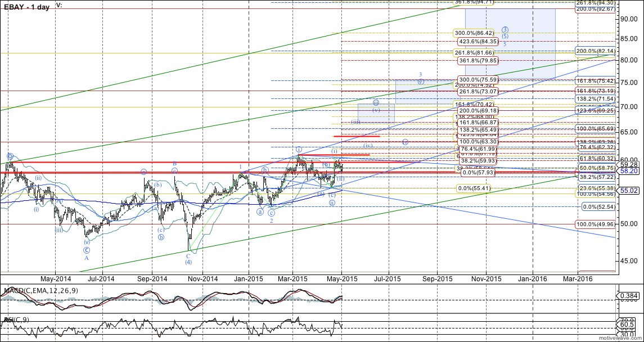
Task: Select the 161.8%(73.19) level label
Action: coord(595,91)
